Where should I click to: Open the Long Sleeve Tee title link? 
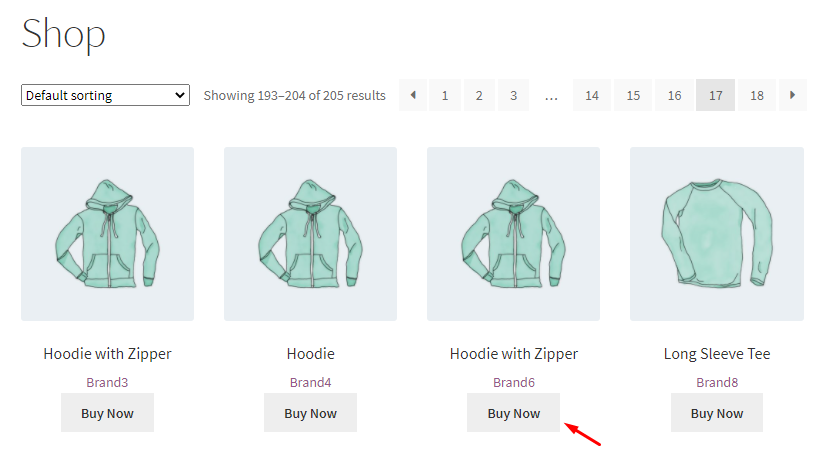[x=716, y=354]
